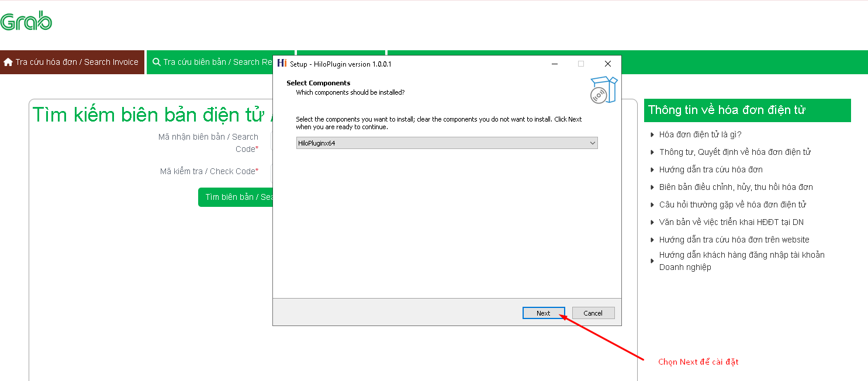This screenshot has width=868, height=381.
Task: Click the home icon in navigation bar
Action: point(8,62)
